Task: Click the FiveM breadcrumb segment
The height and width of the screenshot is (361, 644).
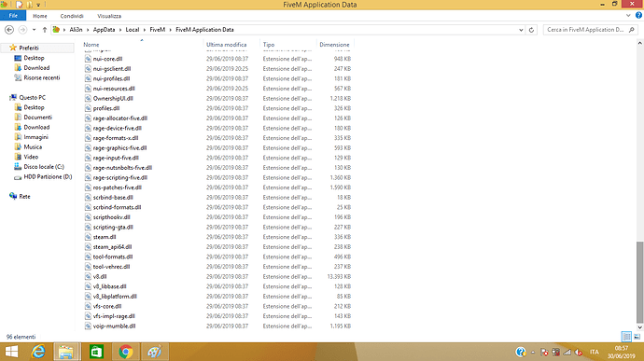Action: 158,30
